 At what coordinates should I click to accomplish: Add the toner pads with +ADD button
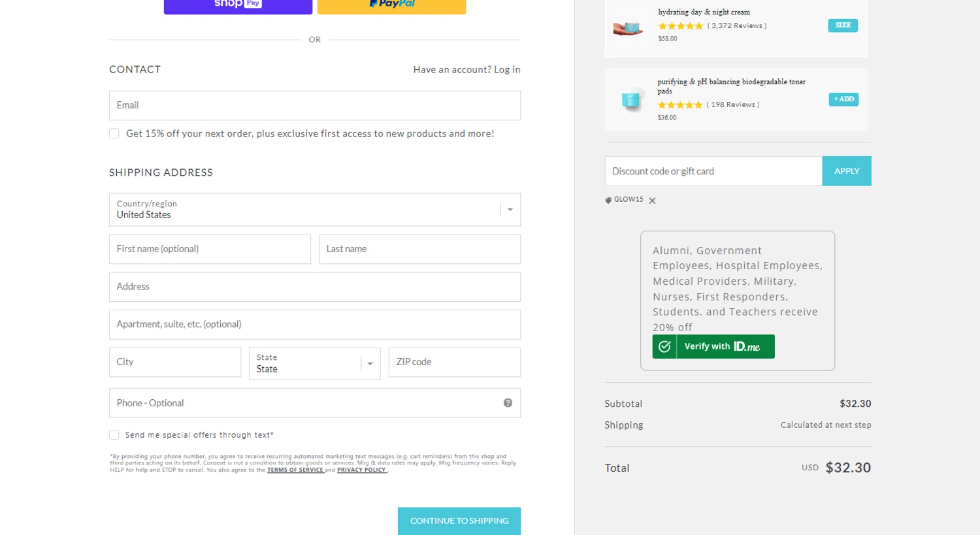[843, 99]
